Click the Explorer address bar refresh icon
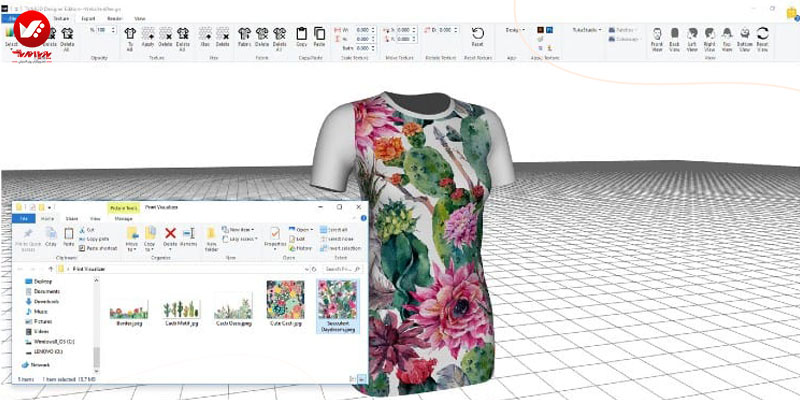 pos(314,269)
